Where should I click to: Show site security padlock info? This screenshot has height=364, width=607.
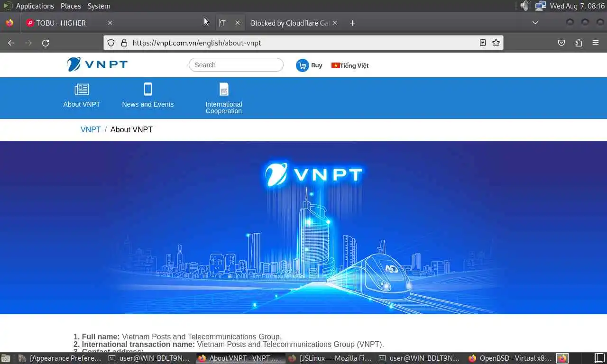click(124, 43)
